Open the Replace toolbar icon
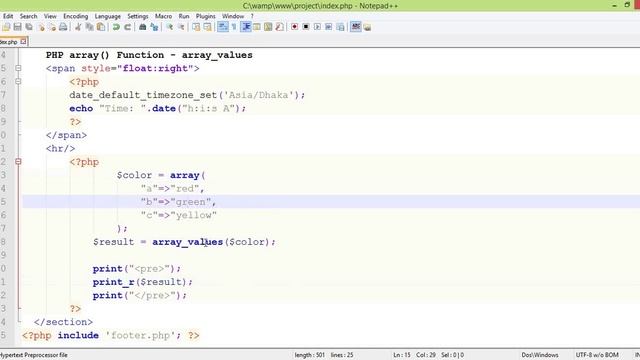 (x=154, y=27)
